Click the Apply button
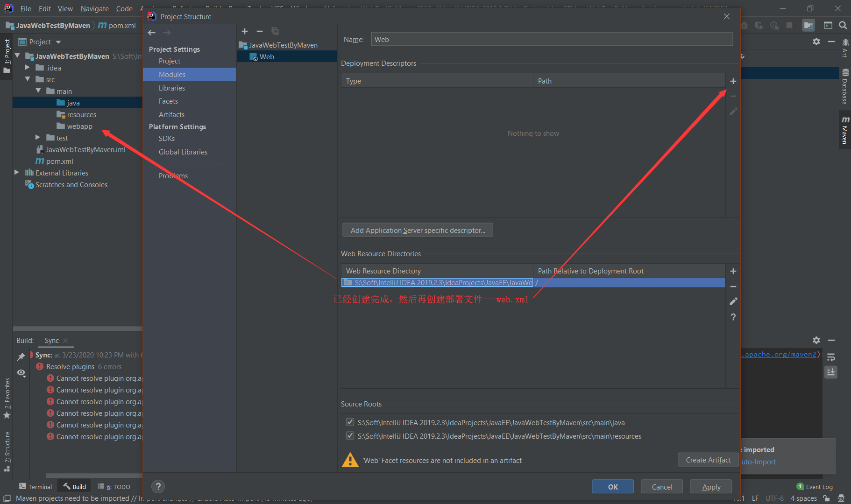Image resolution: width=851 pixels, height=504 pixels. [711, 487]
